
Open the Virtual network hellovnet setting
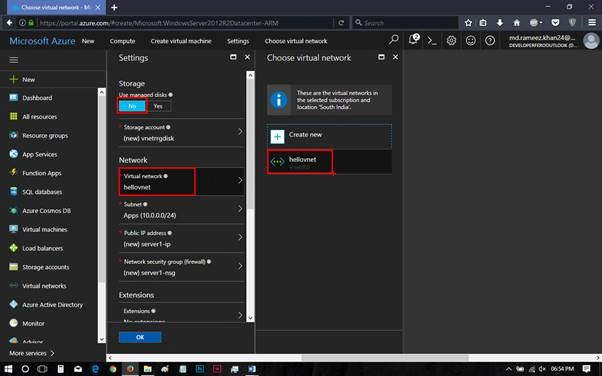(x=181, y=181)
